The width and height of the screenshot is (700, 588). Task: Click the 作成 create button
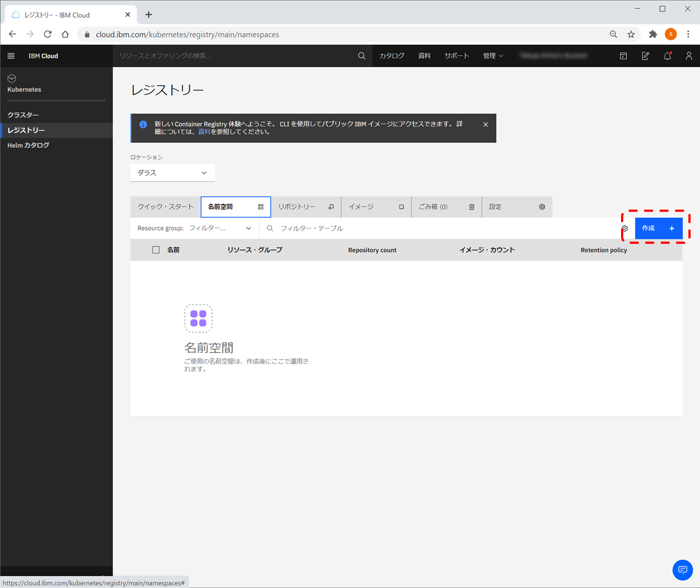pos(659,228)
